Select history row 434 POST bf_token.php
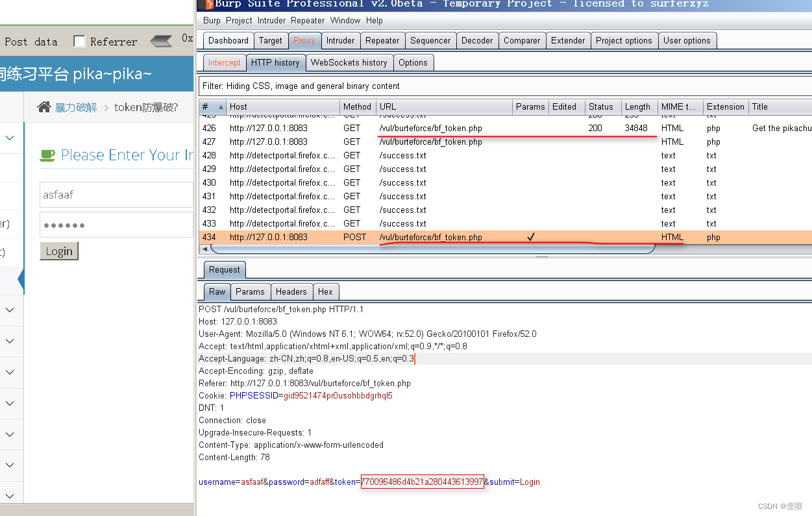 505,238
